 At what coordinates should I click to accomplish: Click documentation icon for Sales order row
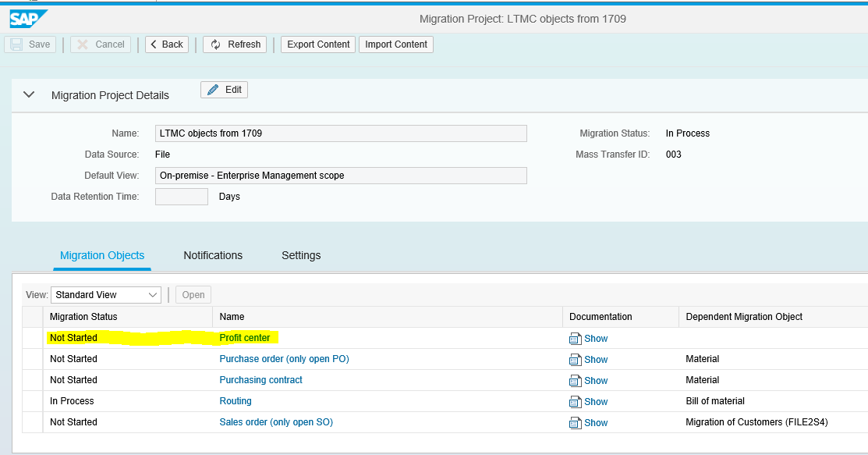coord(576,423)
